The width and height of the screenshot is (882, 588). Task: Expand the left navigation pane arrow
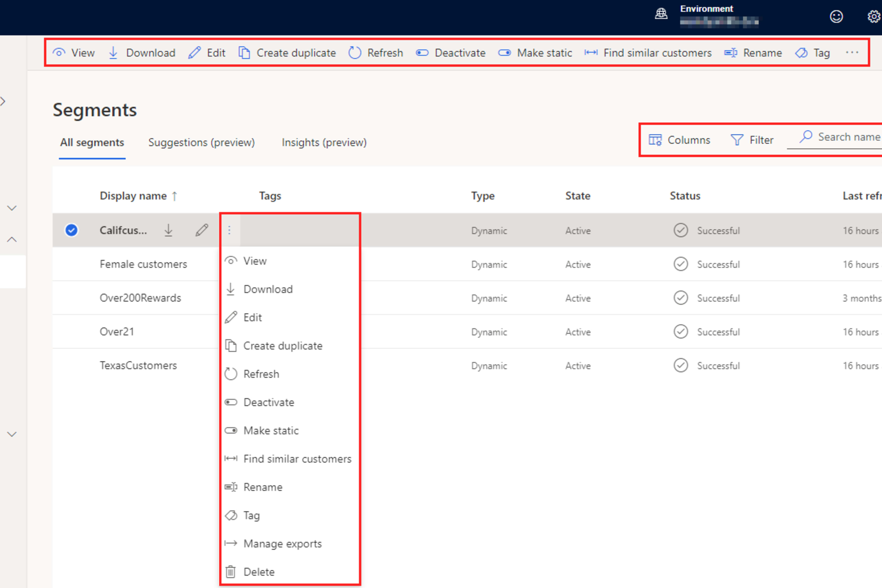click(3, 101)
